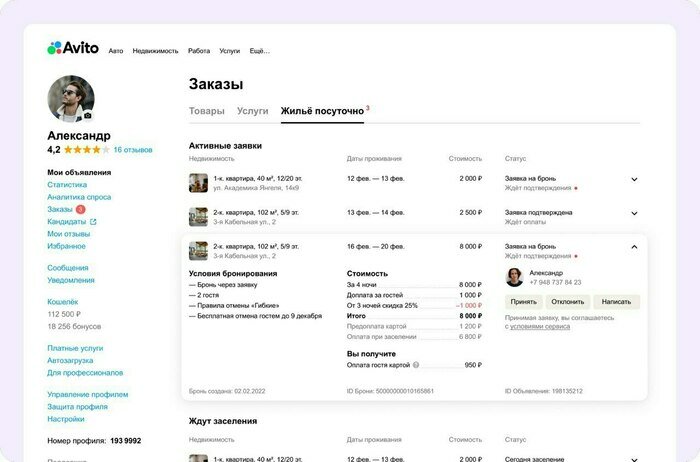Click the Avito logo
The image size is (700, 462).
click(72, 48)
